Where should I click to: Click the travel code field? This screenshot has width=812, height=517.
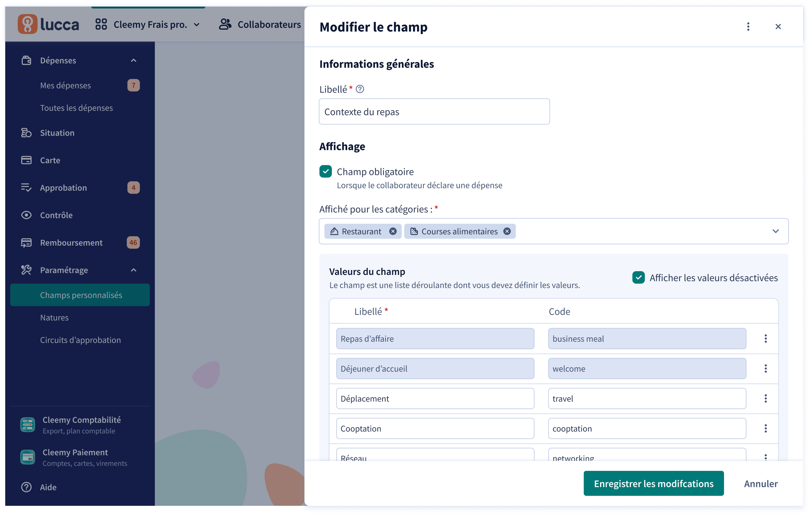pos(647,398)
